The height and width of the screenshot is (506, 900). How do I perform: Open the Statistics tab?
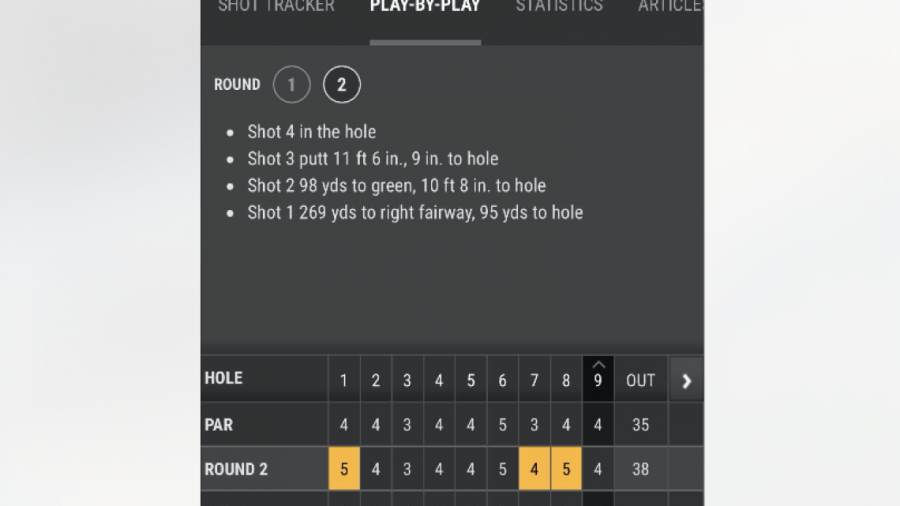559,7
